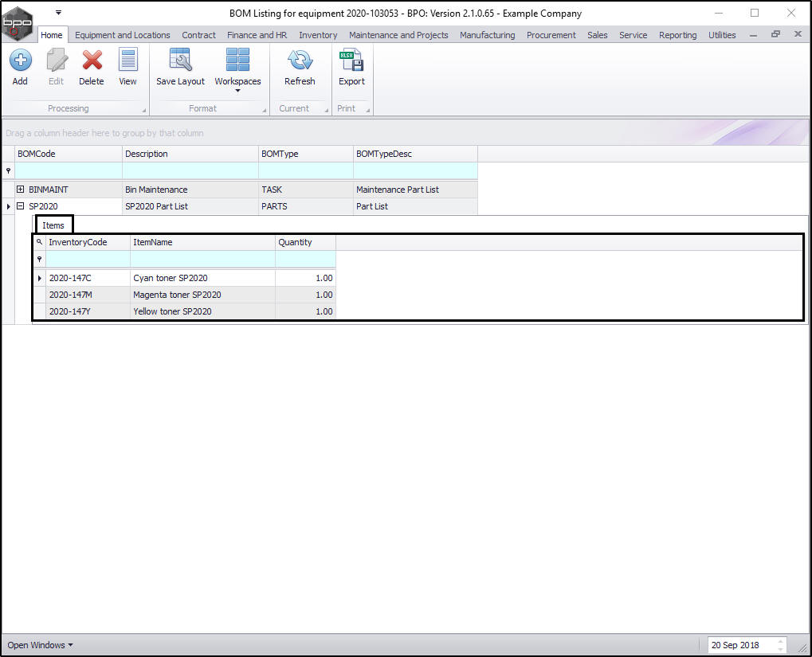Minimize the inner document window
The width and height of the screenshot is (812, 657).
[754, 35]
